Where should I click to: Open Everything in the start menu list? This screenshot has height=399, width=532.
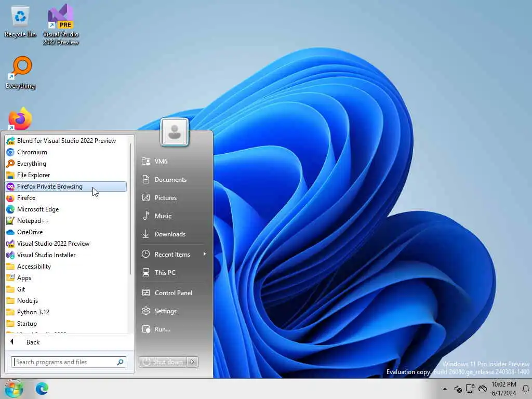point(66,164)
